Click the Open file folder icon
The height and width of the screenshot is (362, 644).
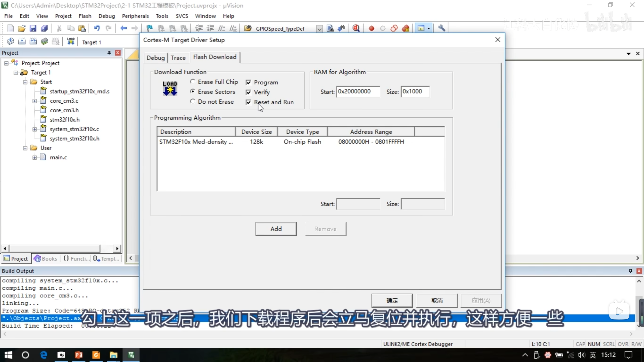tap(22, 28)
